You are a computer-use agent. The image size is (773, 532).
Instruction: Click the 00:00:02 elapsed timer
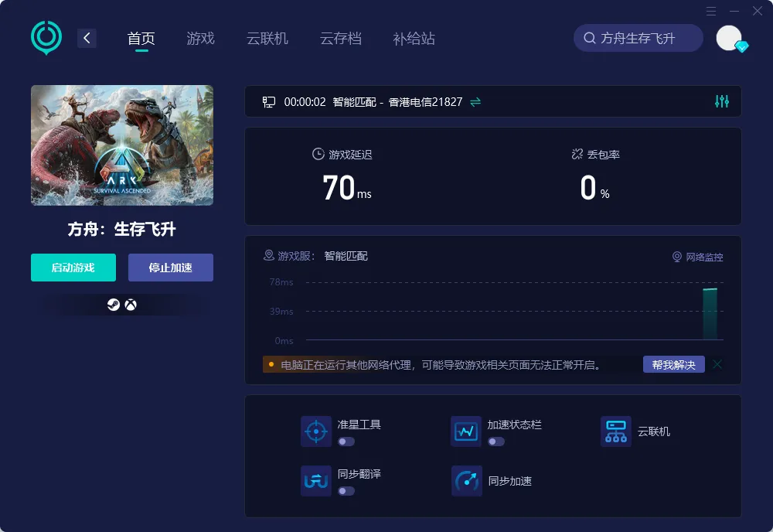click(x=305, y=102)
